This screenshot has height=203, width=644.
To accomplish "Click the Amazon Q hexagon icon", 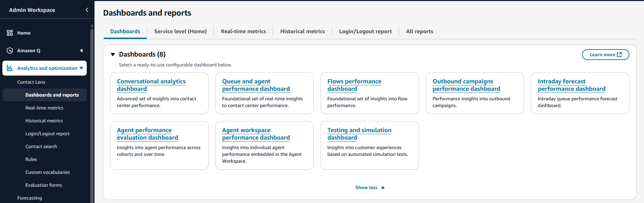I will pyautogui.click(x=10, y=50).
